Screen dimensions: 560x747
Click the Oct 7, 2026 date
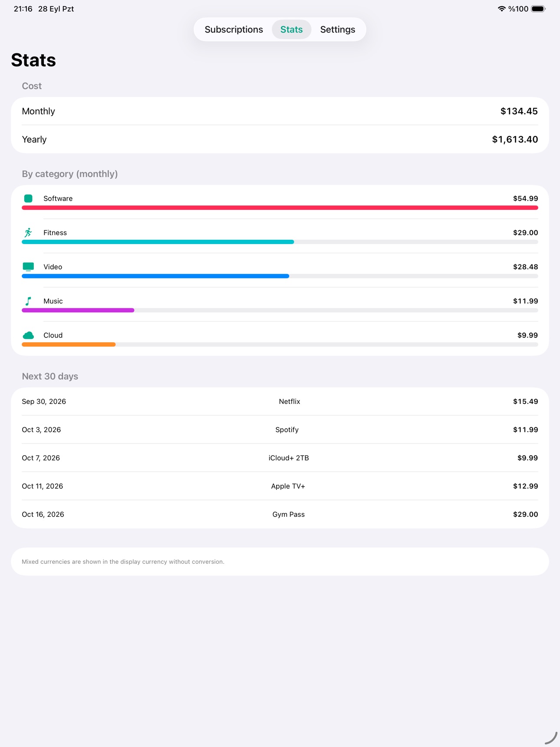[x=41, y=458]
